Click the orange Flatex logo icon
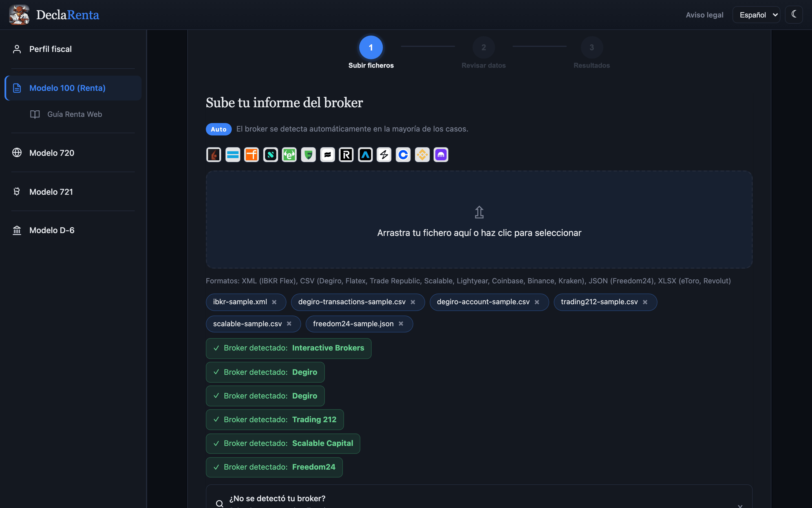Image resolution: width=812 pixels, height=508 pixels. [252, 155]
